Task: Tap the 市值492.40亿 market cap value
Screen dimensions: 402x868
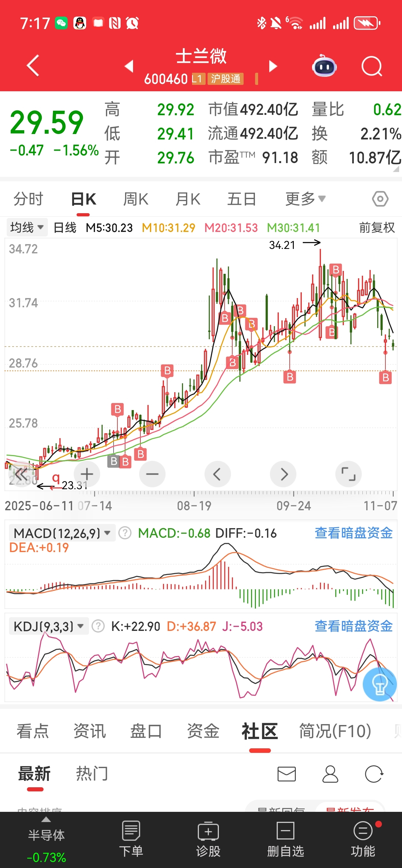Action: click(x=253, y=109)
